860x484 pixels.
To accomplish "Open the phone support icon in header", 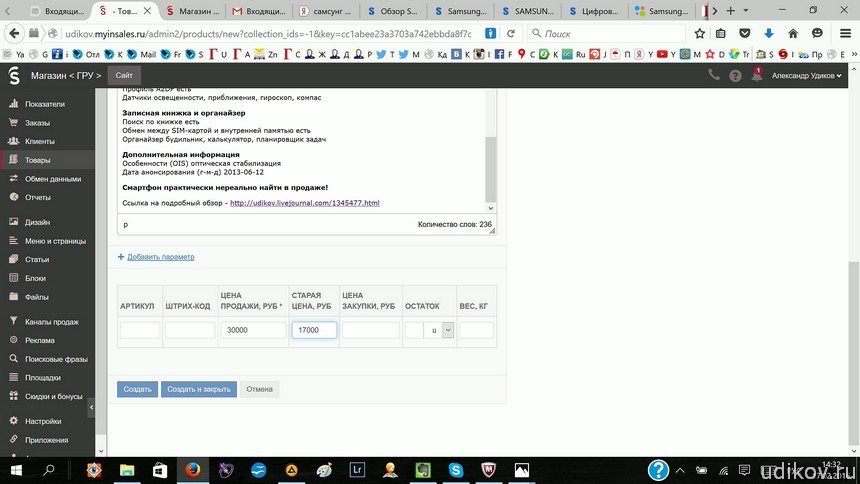I will (714, 75).
